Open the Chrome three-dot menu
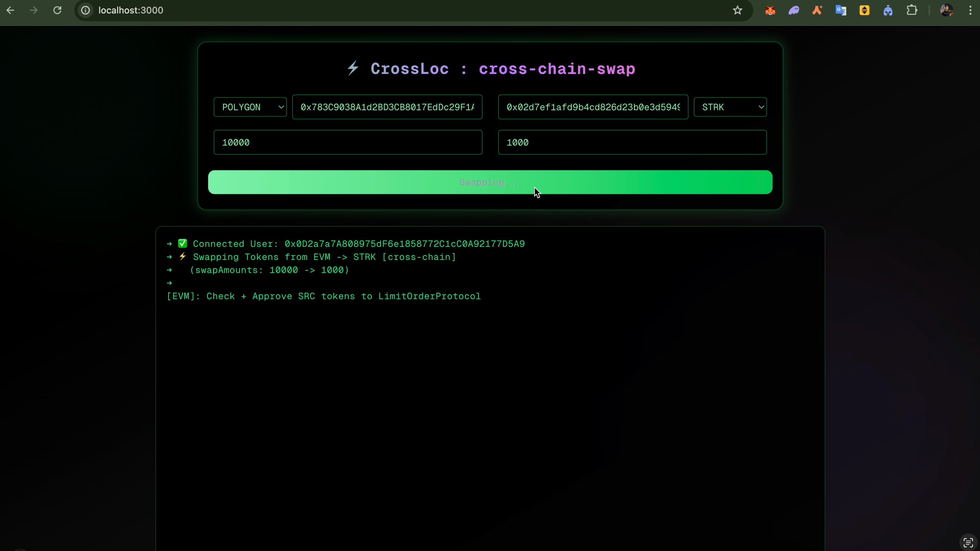980x551 pixels. pyautogui.click(x=970, y=10)
